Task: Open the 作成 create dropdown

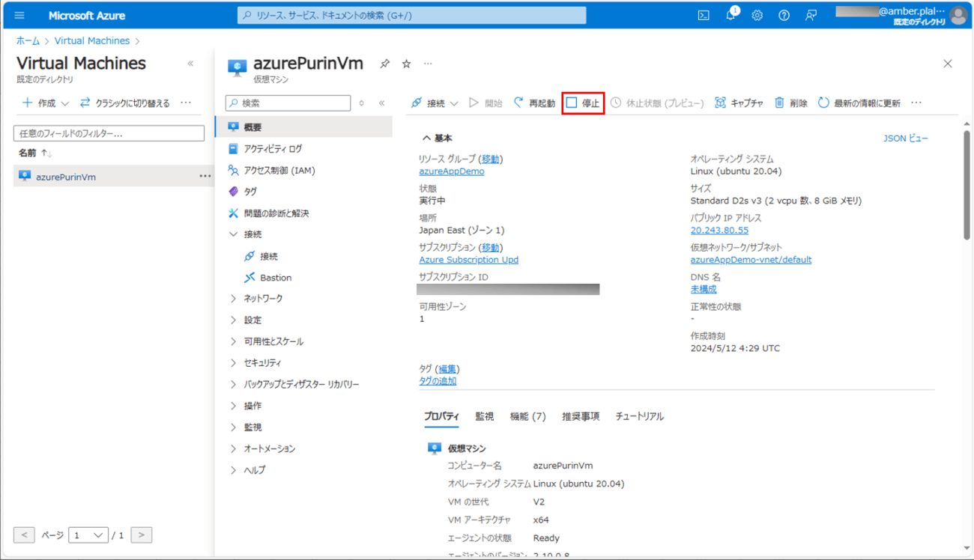Action: coord(46,103)
